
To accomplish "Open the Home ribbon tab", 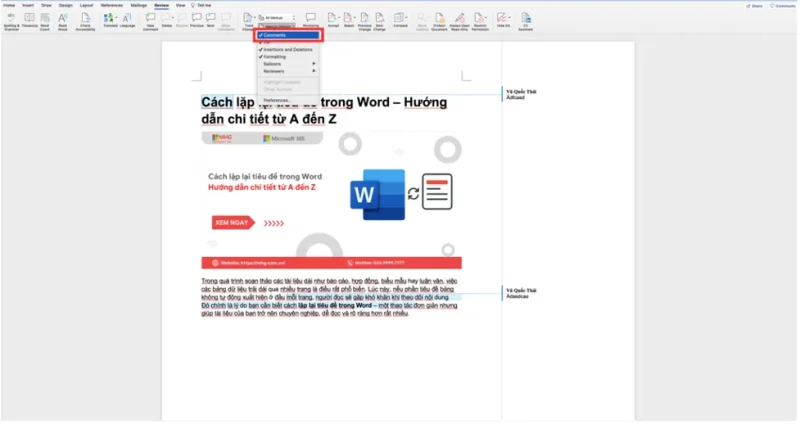I will tap(9, 5).
